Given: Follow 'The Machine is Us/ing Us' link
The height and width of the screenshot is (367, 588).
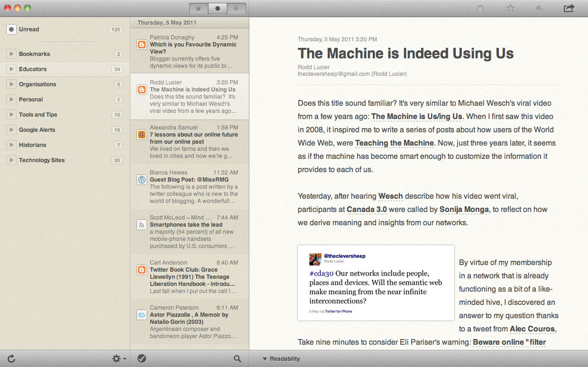Looking at the screenshot, I should point(417,117).
